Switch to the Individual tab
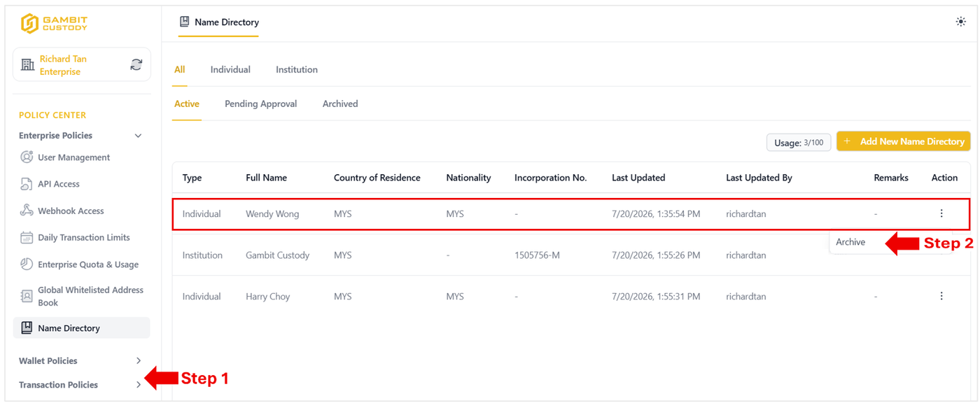The width and height of the screenshot is (980, 403). (230, 69)
